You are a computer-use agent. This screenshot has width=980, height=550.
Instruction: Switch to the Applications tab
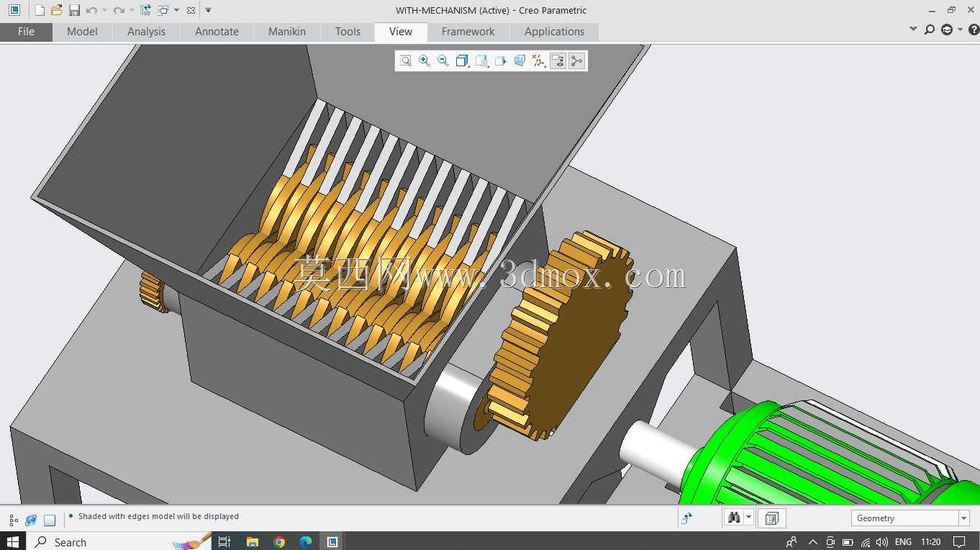(554, 32)
